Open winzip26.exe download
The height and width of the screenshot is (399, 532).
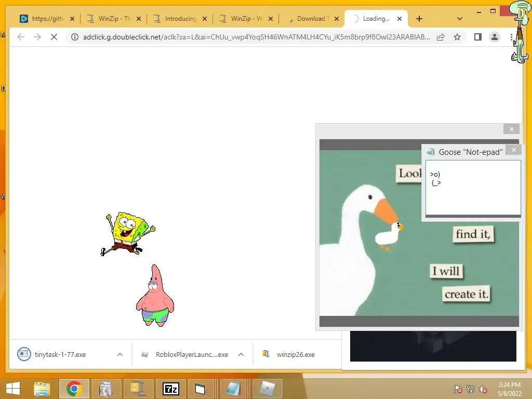[x=288, y=354]
